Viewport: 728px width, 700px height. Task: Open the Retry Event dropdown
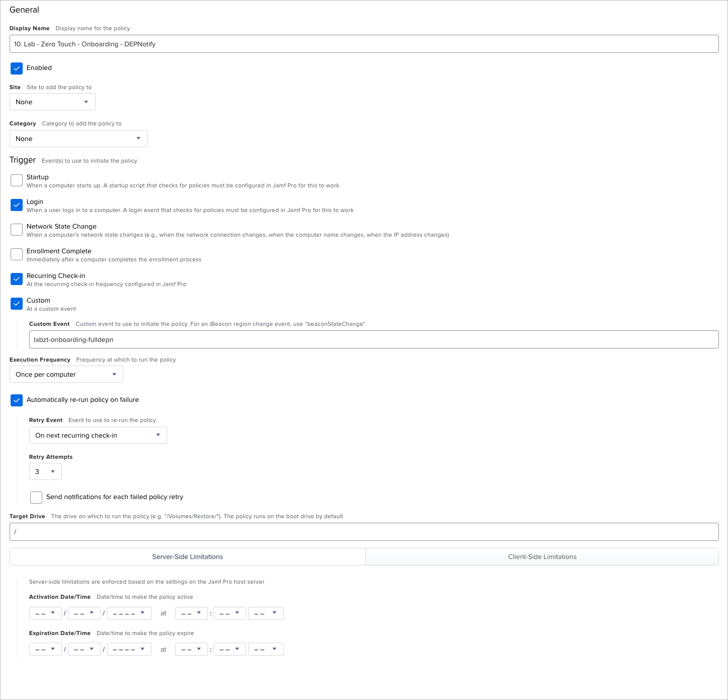coord(98,435)
